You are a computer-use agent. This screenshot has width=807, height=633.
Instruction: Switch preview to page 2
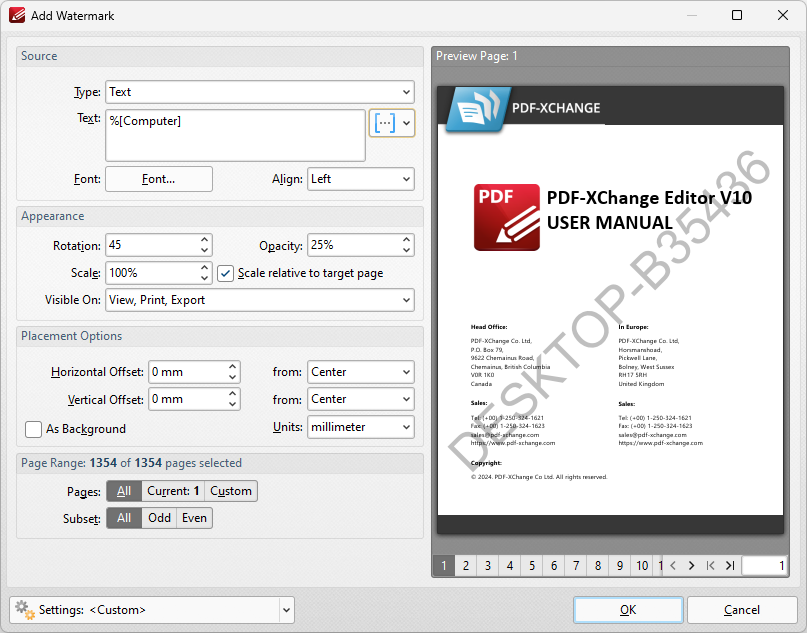click(466, 566)
